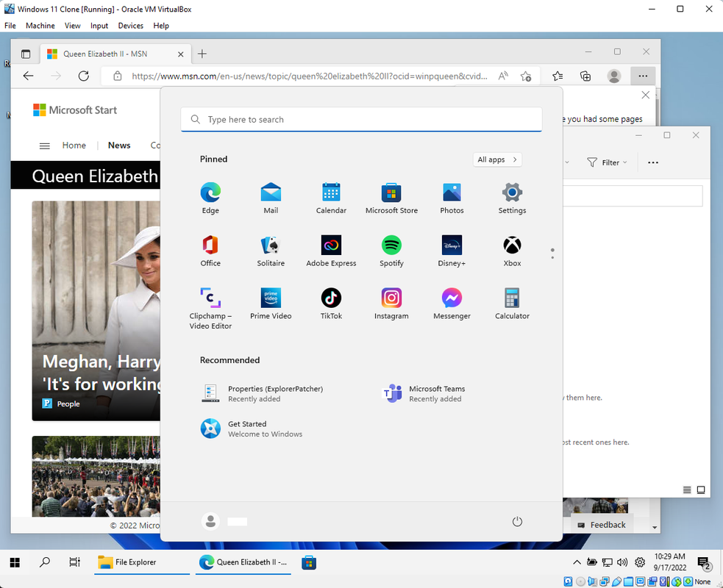Image resolution: width=723 pixels, height=588 pixels.
Task: Open Microsoft Teams recommended item
Action: click(x=424, y=393)
